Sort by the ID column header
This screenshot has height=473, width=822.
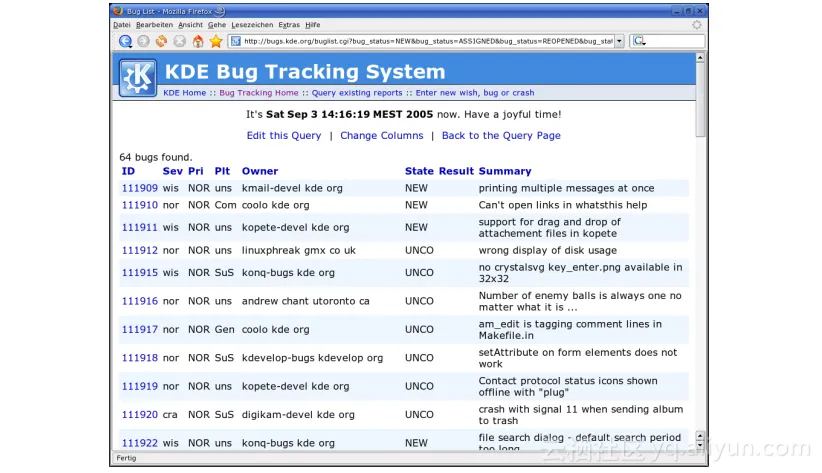coord(128,171)
